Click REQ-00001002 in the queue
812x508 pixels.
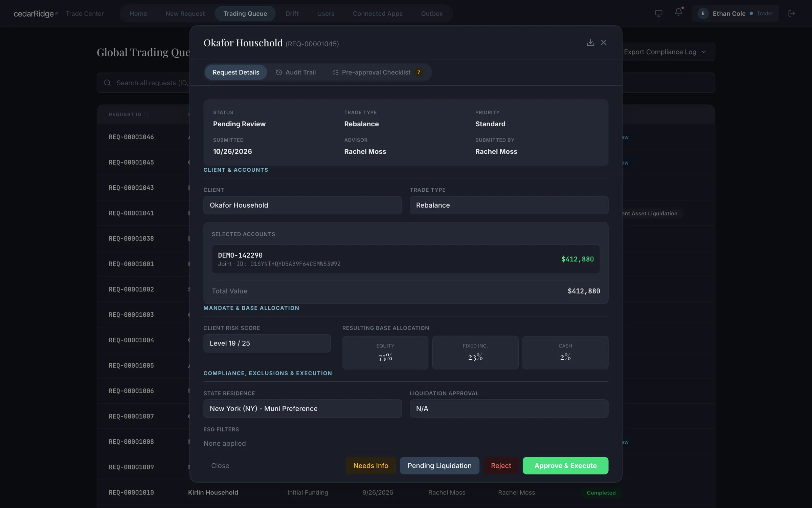click(x=131, y=289)
